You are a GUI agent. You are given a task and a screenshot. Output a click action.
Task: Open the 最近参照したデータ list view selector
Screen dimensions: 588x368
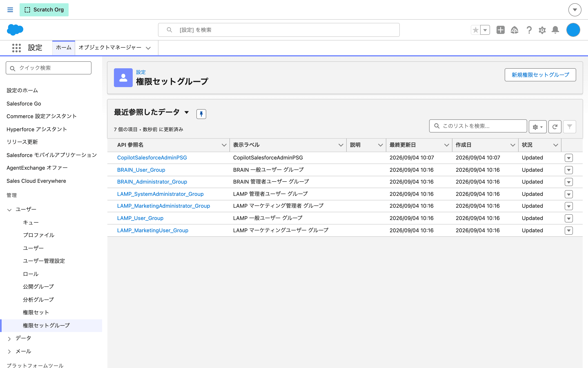point(187,112)
